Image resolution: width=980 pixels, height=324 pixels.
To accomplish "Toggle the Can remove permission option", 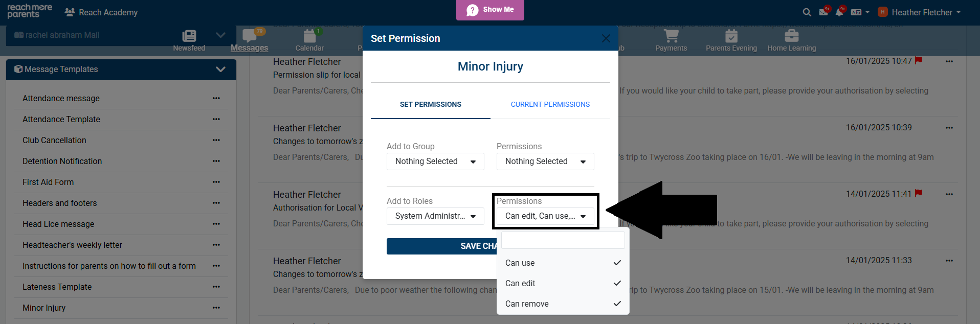I will click(563, 304).
